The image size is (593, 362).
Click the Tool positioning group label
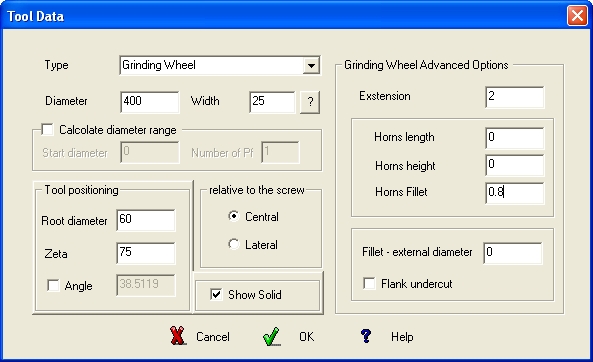coord(81,190)
